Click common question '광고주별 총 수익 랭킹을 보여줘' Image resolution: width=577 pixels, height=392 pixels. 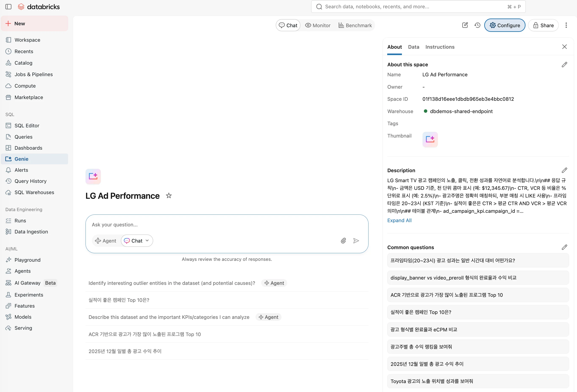pyautogui.click(x=478, y=347)
